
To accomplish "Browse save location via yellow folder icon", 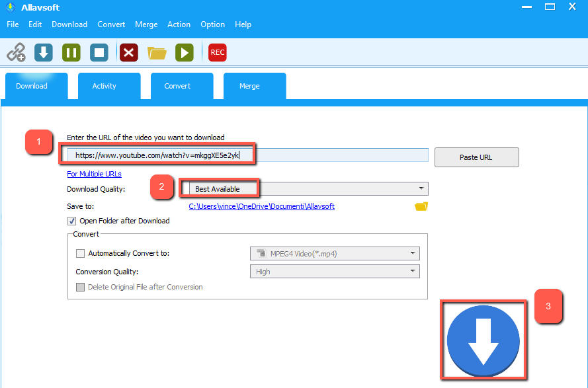I will [421, 206].
